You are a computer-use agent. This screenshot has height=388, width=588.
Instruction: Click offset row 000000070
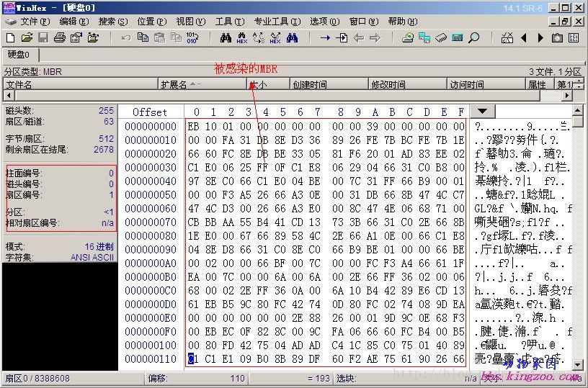(x=151, y=222)
